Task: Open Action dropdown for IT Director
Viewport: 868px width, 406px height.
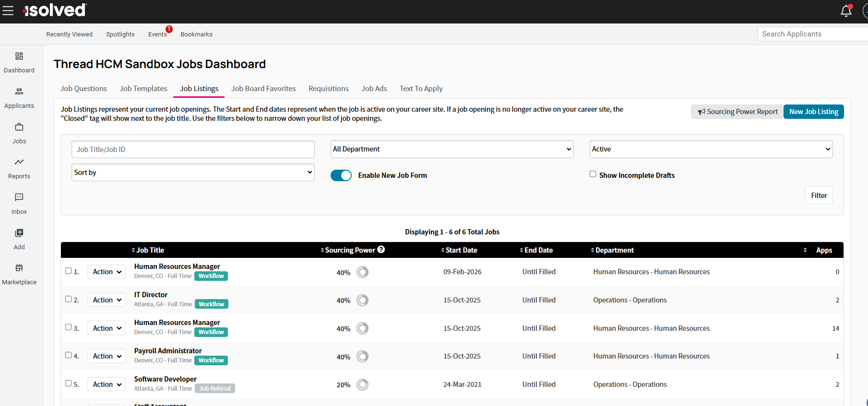Action: click(x=107, y=300)
